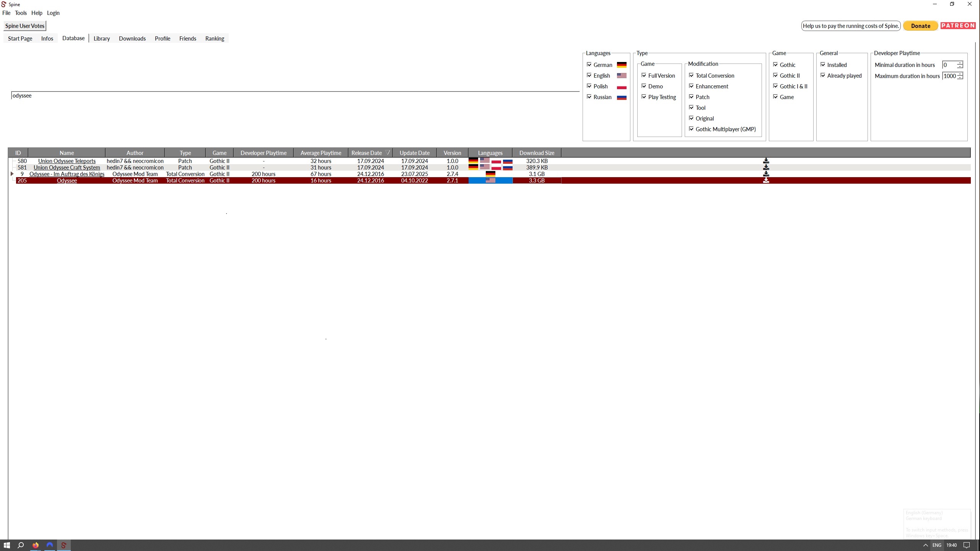Viewport: 980px width, 551px height.
Task: Open the Tools menu
Action: (21, 13)
